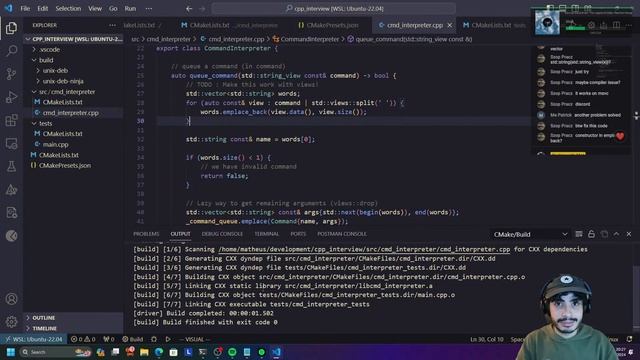Open the Run and Debug view
The image size is (640, 360).
point(11,97)
